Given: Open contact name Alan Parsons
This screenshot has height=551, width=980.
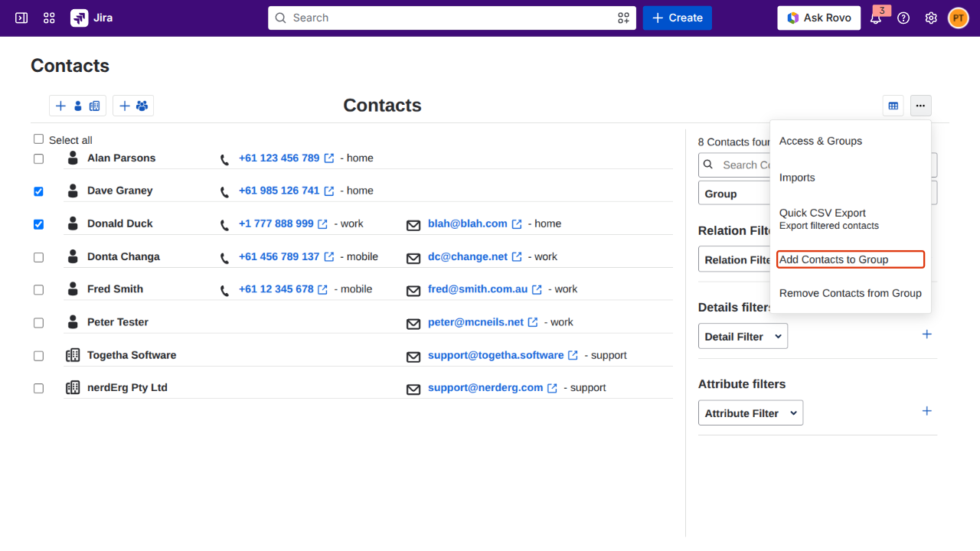Looking at the screenshot, I should [x=121, y=158].
